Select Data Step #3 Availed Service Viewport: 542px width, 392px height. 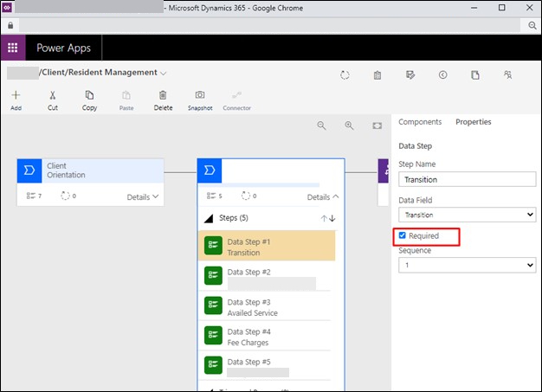click(x=265, y=305)
